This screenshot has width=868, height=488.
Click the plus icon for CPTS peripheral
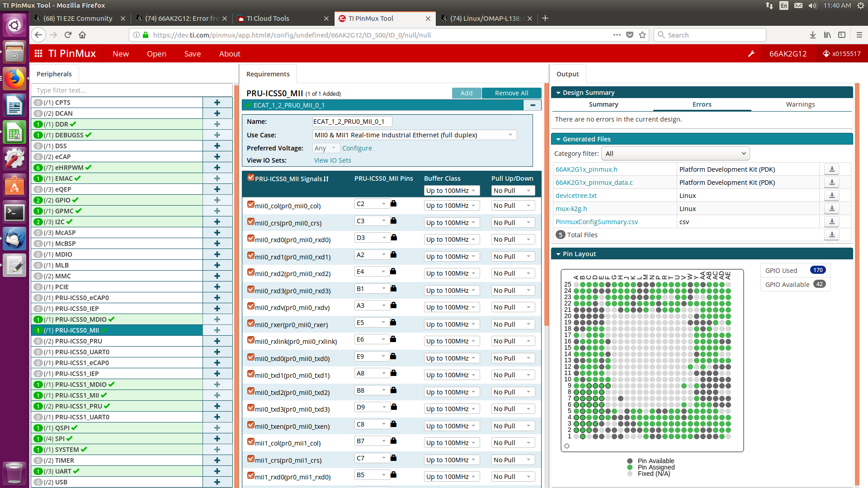coord(217,103)
